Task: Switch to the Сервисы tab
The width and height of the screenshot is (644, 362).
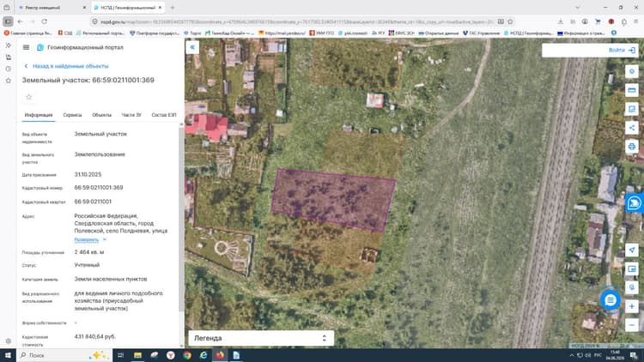Action: tap(72, 115)
